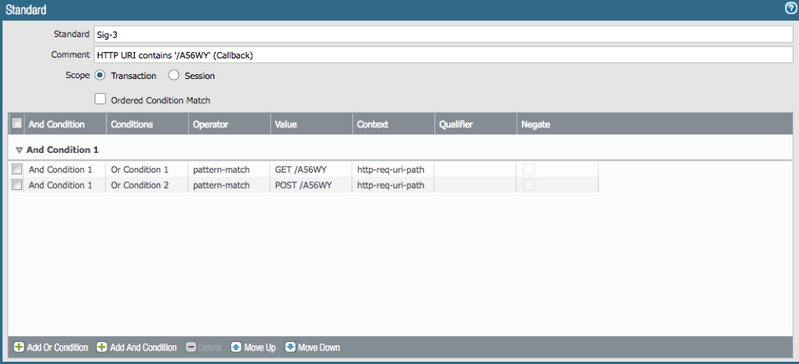Image resolution: width=799 pixels, height=364 pixels.
Task: Click the 'POST /A56WY' value cell
Action: 311,185
